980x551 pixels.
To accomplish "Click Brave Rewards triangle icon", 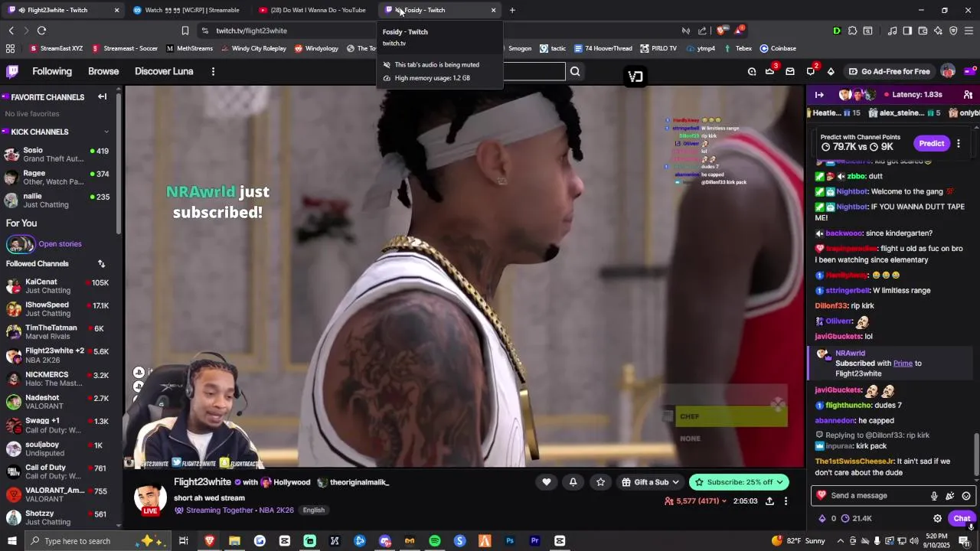I will click(738, 31).
